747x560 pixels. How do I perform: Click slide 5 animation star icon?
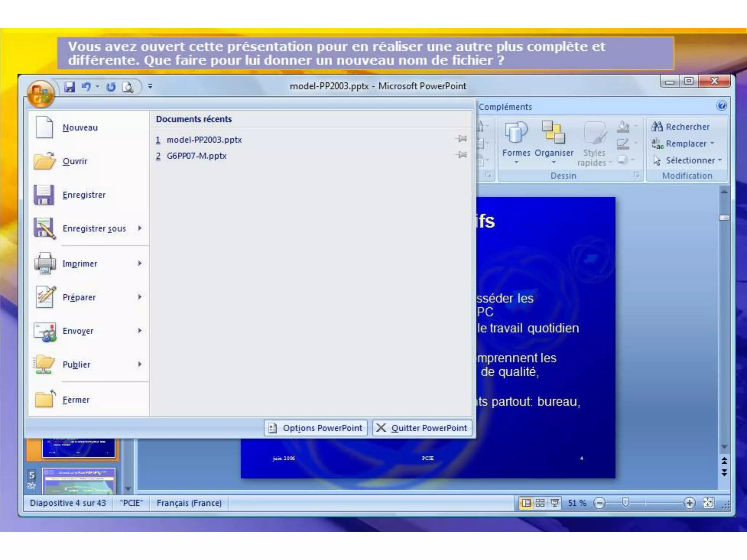click(32, 486)
